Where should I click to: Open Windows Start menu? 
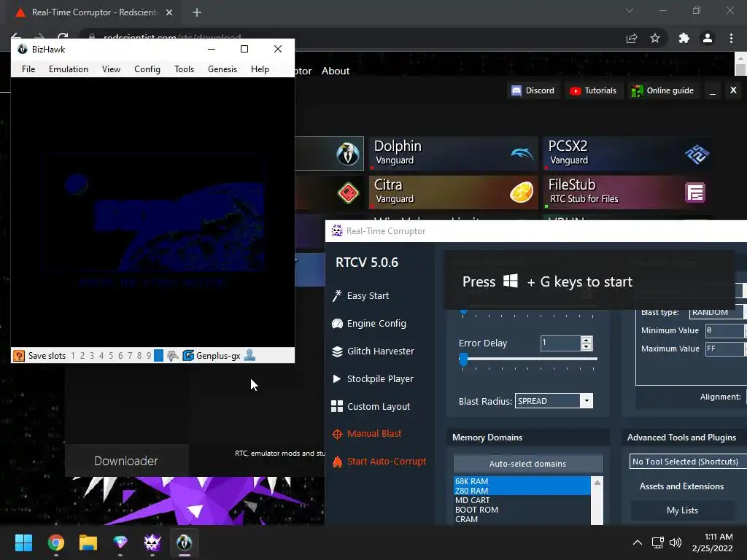pyautogui.click(x=23, y=542)
